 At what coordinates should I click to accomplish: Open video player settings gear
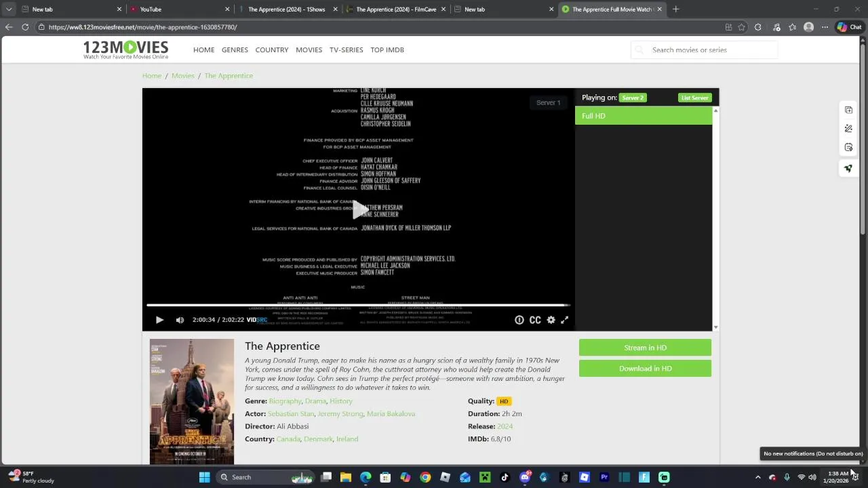[x=551, y=320]
